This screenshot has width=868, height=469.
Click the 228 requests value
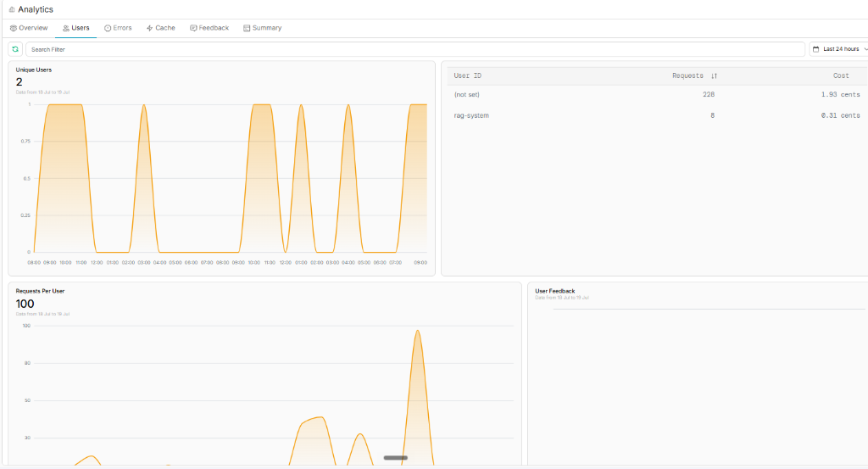pyautogui.click(x=709, y=95)
